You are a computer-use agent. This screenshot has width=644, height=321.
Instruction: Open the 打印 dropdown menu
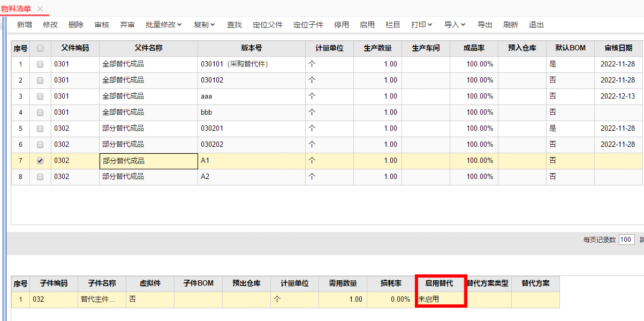422,25
